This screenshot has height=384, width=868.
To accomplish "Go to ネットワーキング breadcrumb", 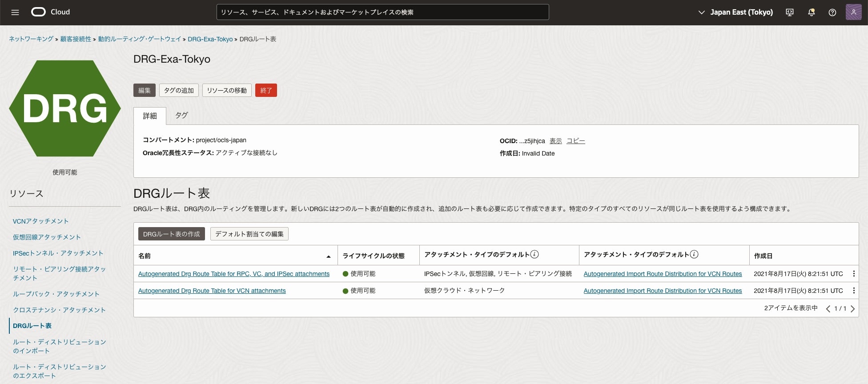I will [31, 39].
